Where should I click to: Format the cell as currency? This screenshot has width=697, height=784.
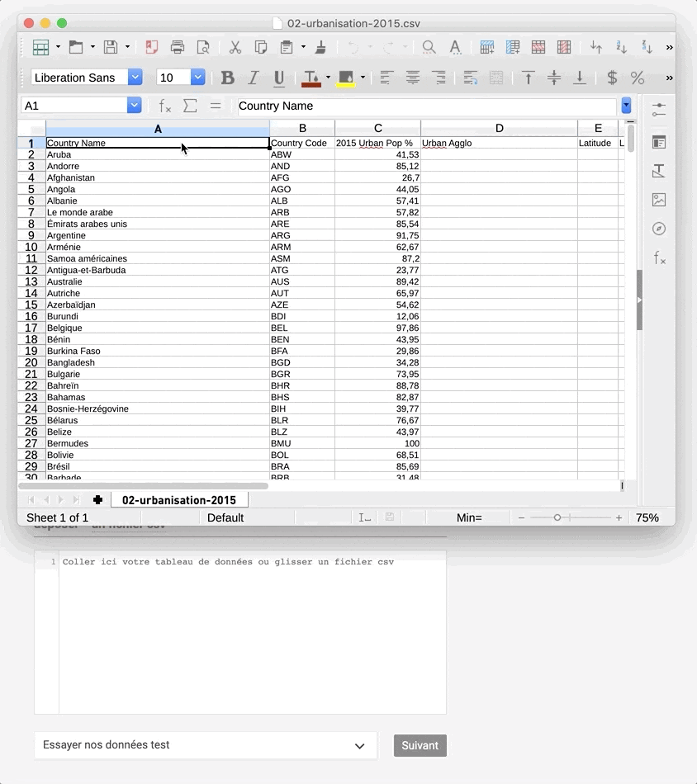612,78
